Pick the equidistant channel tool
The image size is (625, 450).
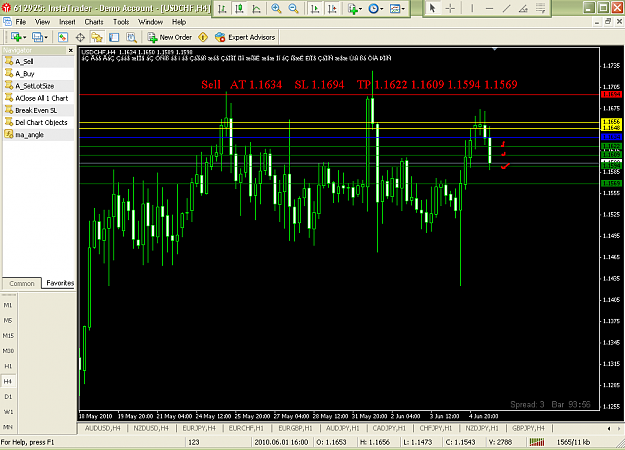523,8
